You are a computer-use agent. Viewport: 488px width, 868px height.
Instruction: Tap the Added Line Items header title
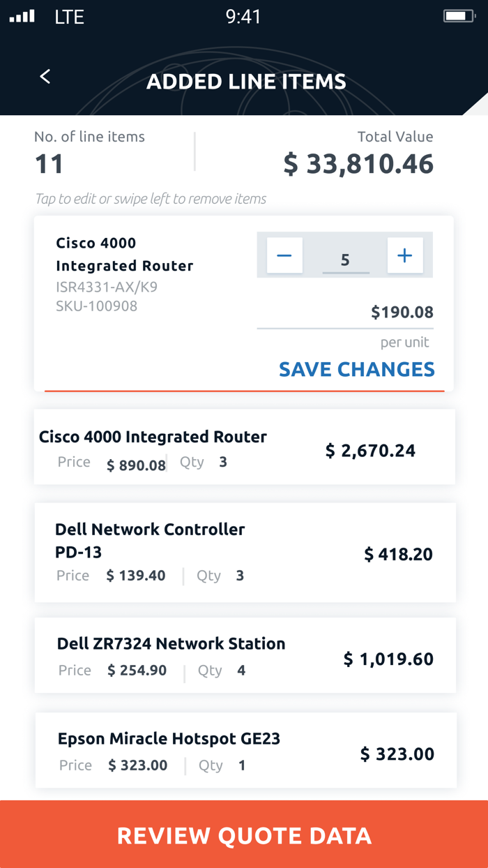(x=246, y=82)
